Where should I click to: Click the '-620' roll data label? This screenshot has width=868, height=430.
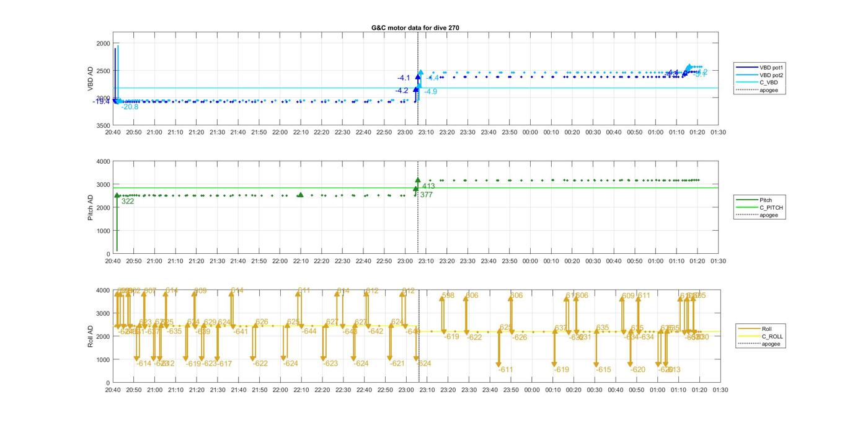click(x=637, y=370)
